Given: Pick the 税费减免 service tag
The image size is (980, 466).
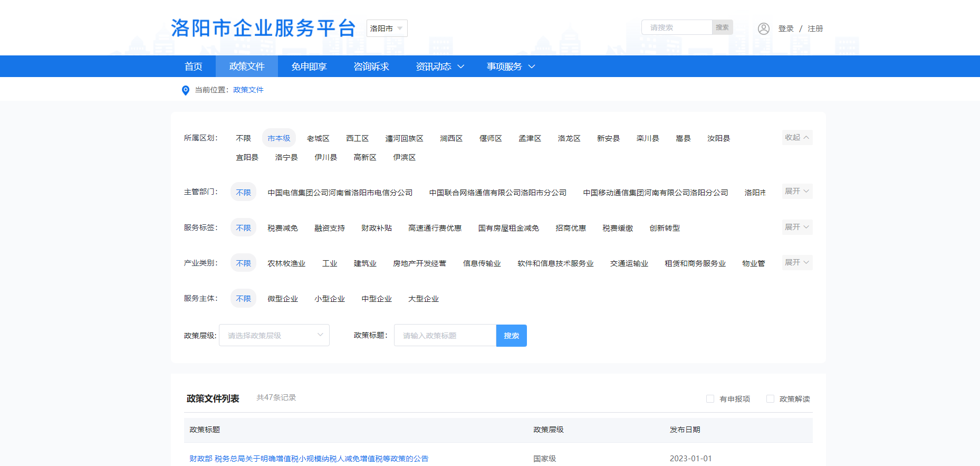Looking at the screenshot, I should click(282, 228).
